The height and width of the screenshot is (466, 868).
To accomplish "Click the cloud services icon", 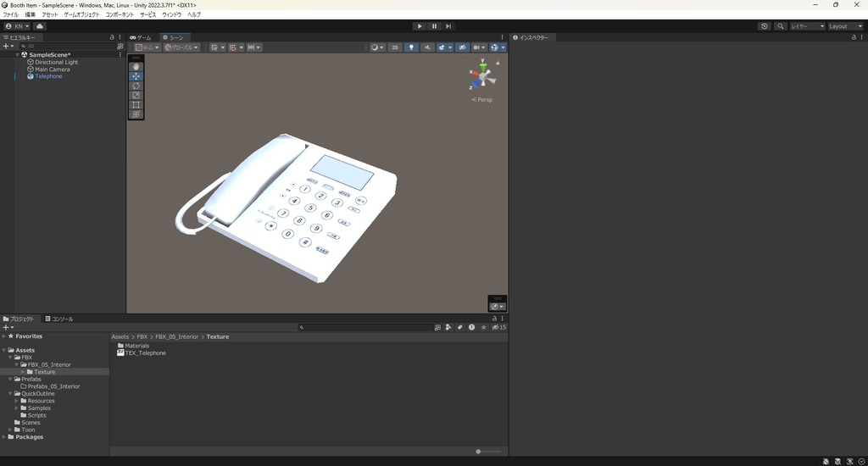I will pyautogui.click(x=40, y=26).
